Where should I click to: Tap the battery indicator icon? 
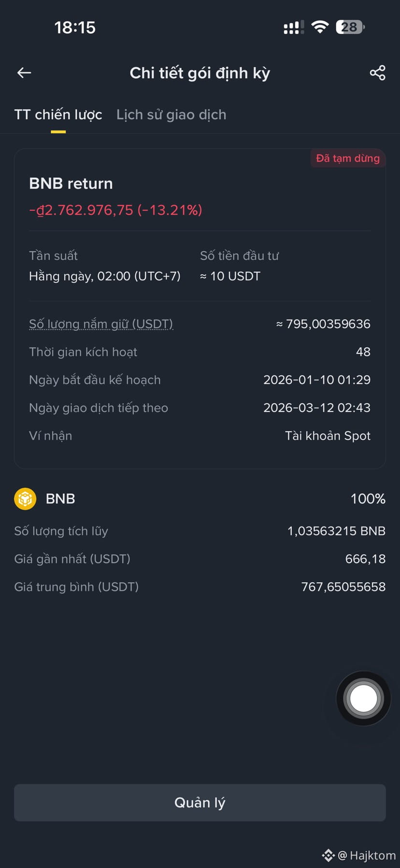[350, 27]
